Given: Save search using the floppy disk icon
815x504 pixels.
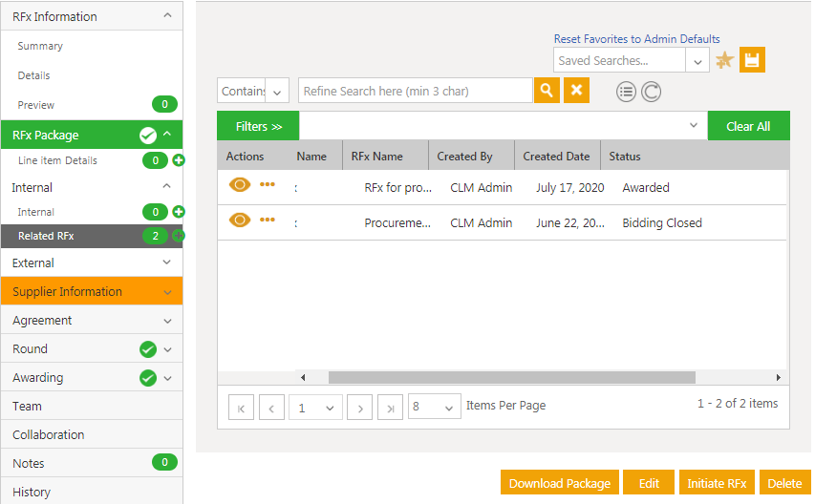Looking at the screenshot, I should 752,60.
